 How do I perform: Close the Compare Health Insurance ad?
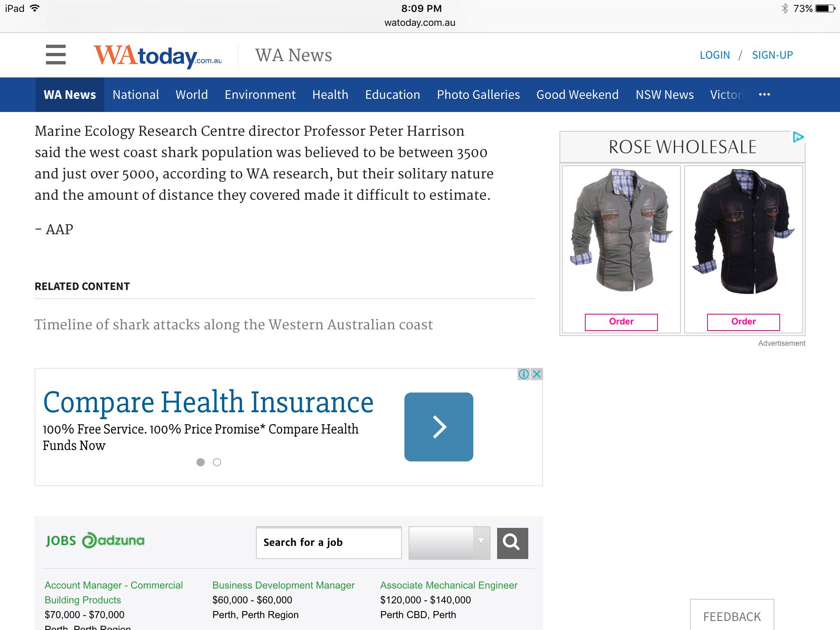click(537, 374)
